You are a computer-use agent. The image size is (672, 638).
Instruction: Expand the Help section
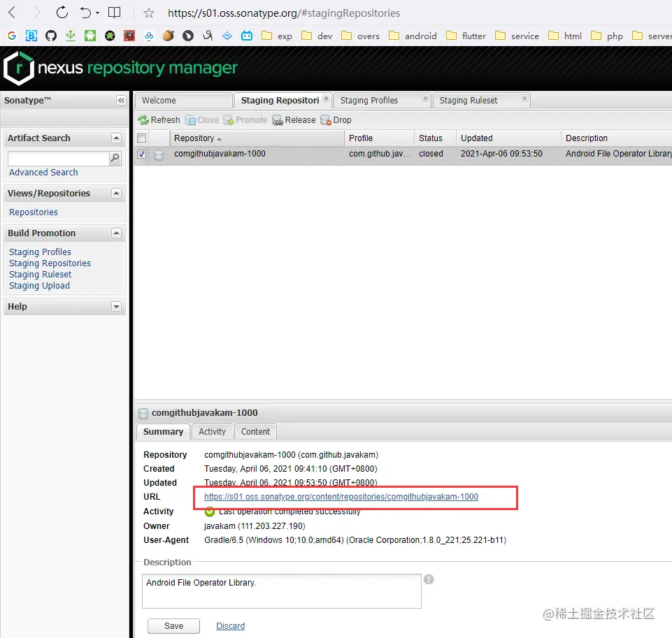coord(116,307)
